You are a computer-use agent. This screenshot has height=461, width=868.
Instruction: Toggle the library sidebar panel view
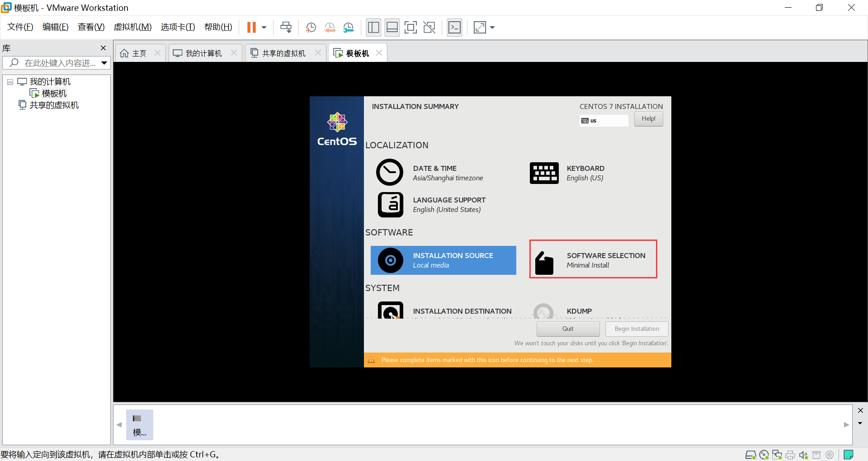coord(374,28)
